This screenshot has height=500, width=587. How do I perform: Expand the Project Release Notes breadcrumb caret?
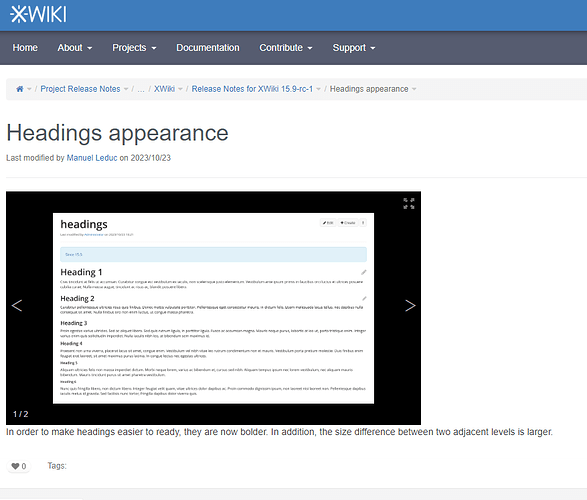[126, 89]
